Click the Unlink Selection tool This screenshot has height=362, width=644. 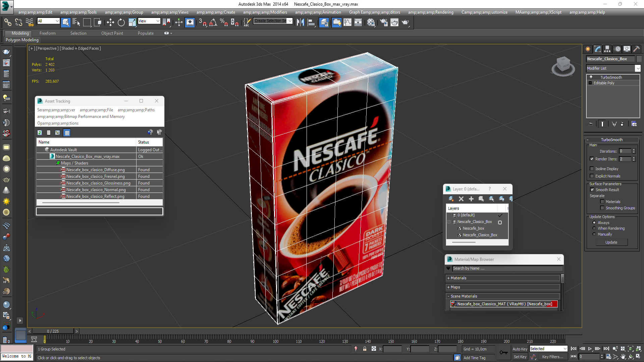(18, 22)
